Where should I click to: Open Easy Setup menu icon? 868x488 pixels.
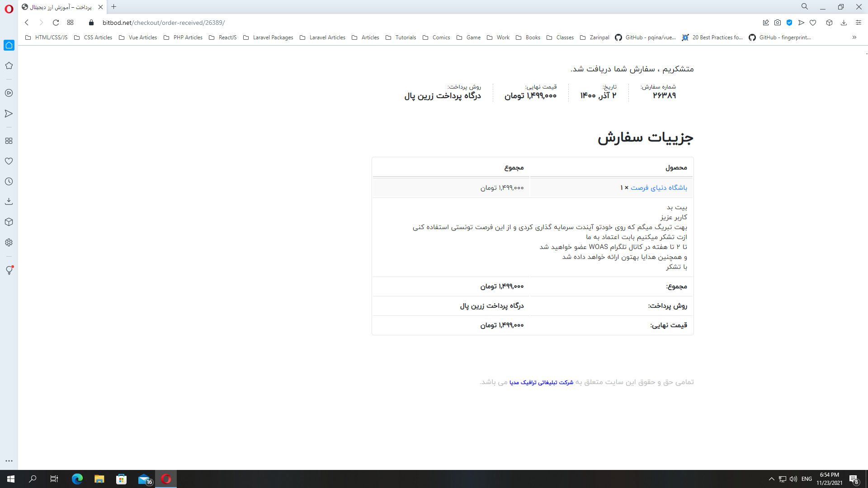click(x=858, y=23)
